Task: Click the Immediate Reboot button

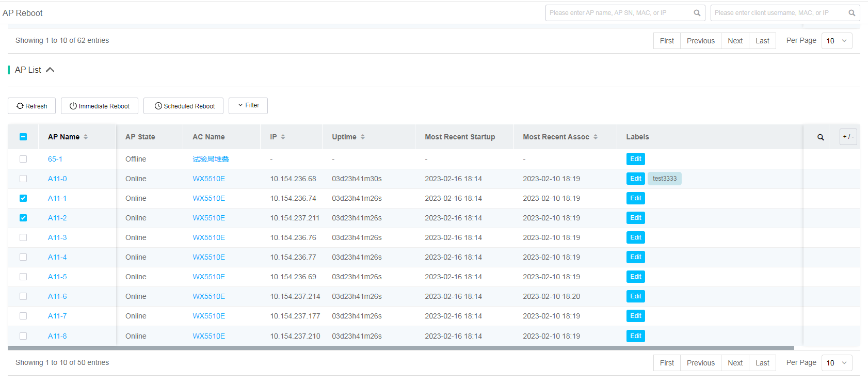Action: tap(100, 106)
